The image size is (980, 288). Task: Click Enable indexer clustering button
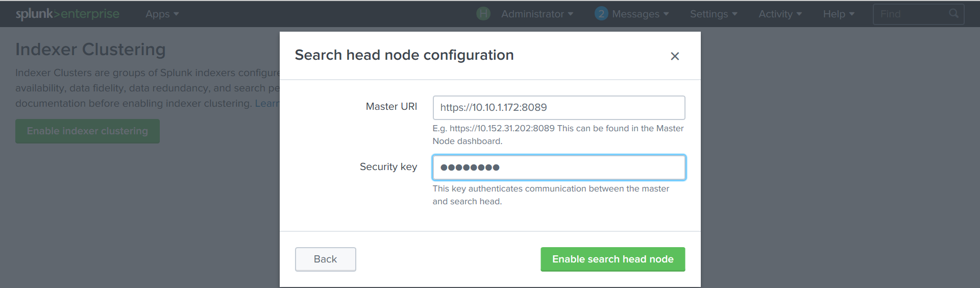(x=87, y=131)
